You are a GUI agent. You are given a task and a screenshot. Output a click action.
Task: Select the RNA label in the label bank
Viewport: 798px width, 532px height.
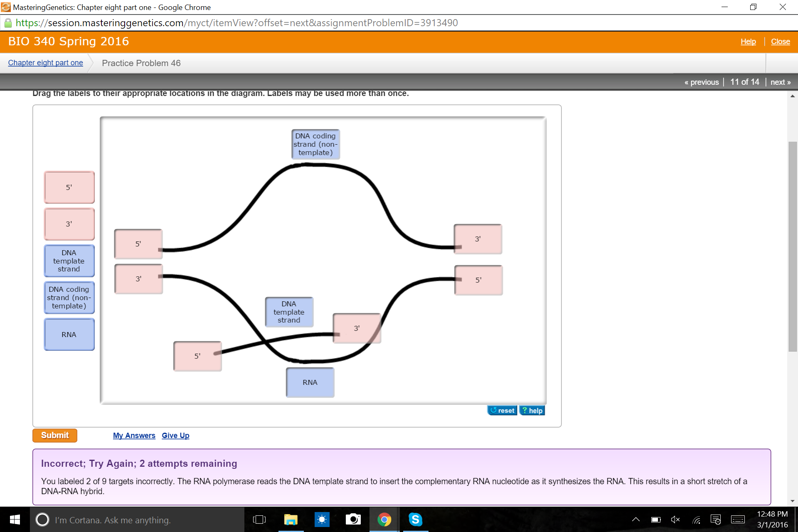[x=69, y=335]
